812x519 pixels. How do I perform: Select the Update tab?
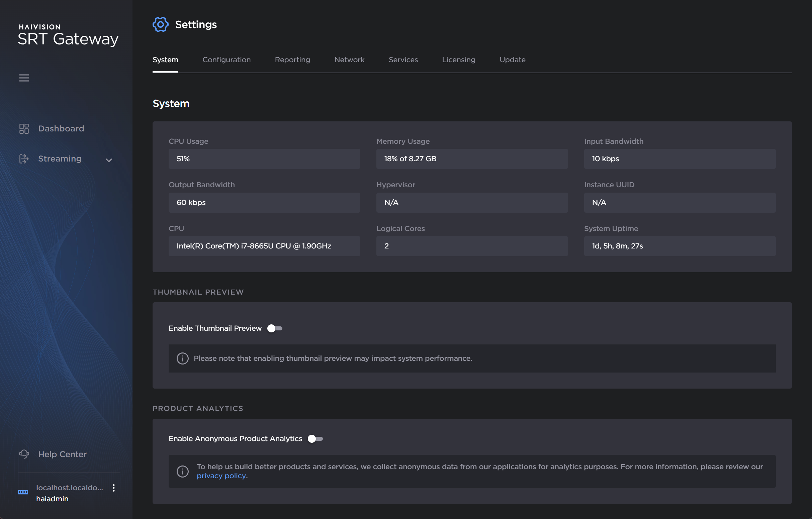[512, 60]
